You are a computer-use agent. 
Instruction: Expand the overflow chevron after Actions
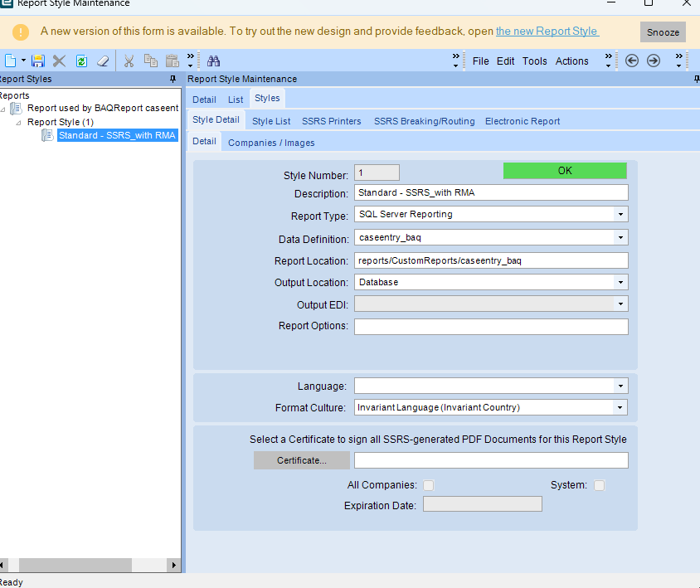609,61
